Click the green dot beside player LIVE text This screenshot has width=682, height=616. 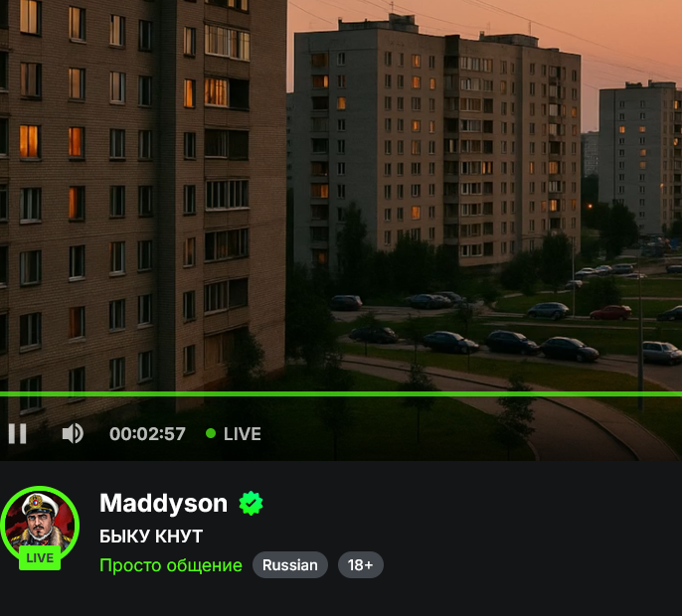(x=211, y=433)
